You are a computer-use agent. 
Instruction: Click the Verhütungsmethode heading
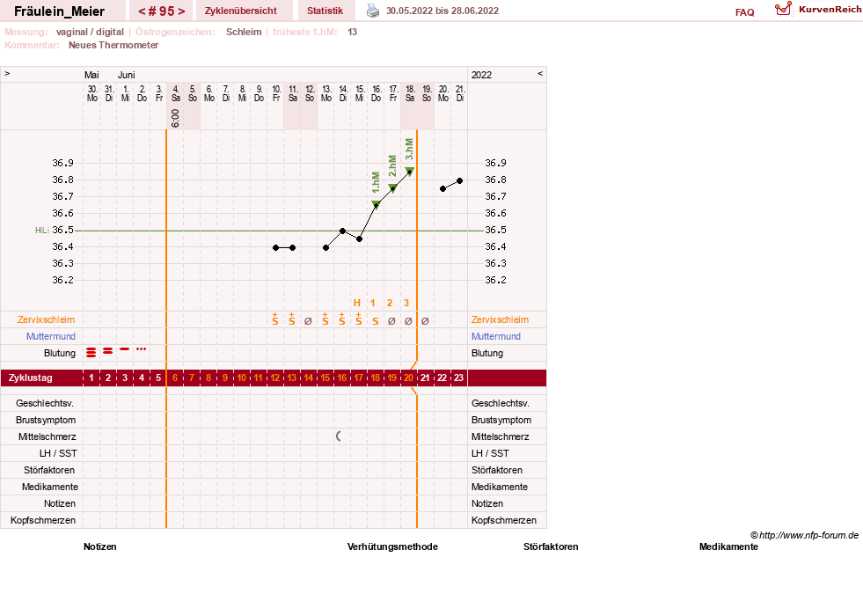392,546
